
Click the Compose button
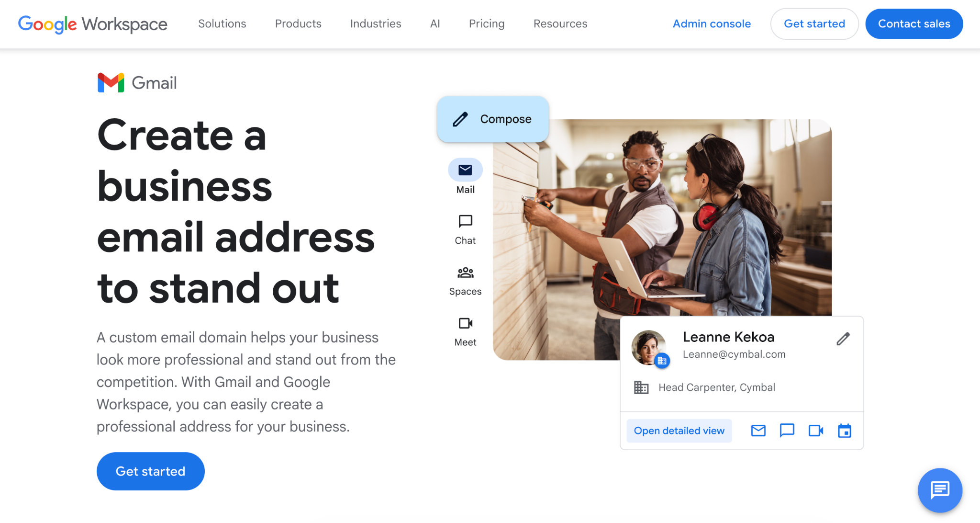click(493, 119)
